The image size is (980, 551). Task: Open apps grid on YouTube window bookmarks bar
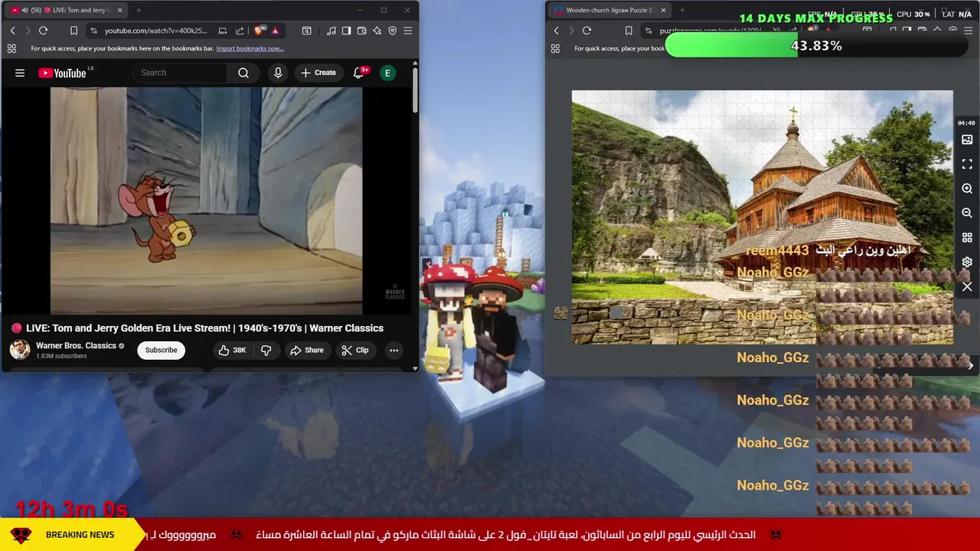click(x=11, y=48)
